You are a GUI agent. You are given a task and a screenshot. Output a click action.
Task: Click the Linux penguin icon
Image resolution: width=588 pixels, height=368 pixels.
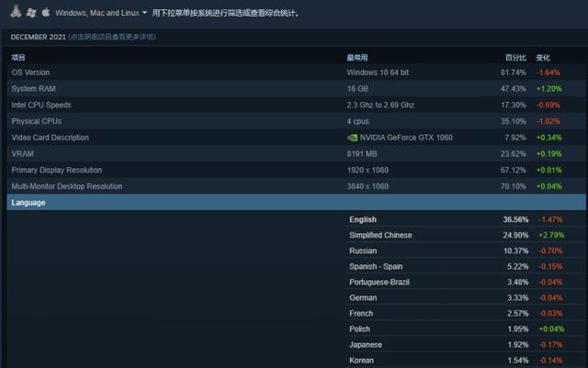16,11
